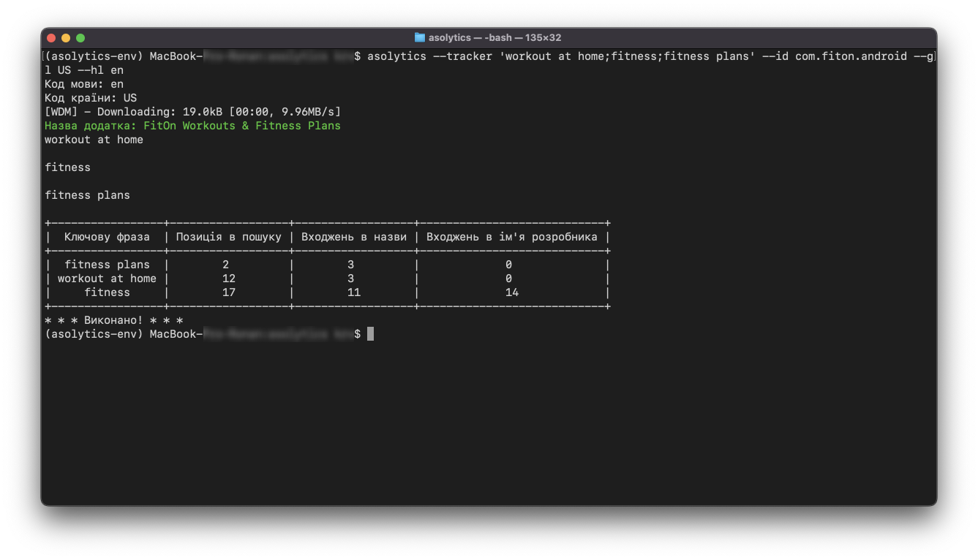Click the WDM Downloading status line
The image size is (978, 560).
point(192,112)
